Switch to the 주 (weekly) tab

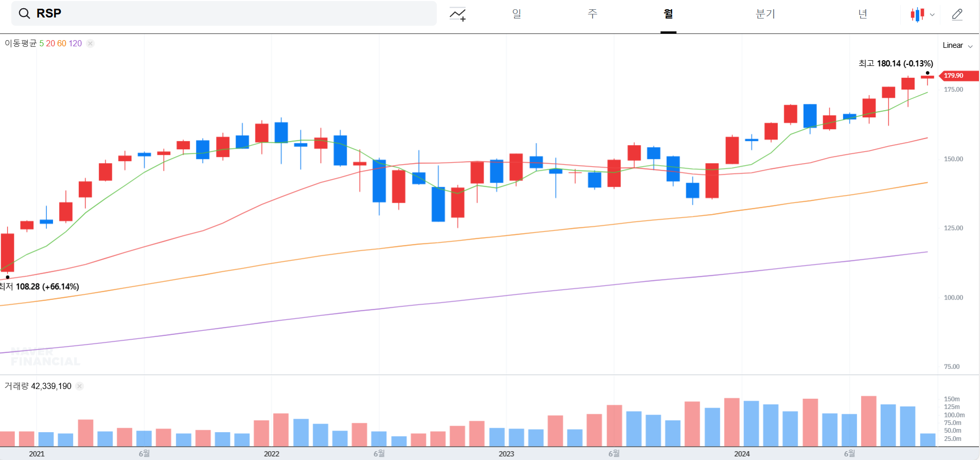pyautogui.click(x=593, y=14)
